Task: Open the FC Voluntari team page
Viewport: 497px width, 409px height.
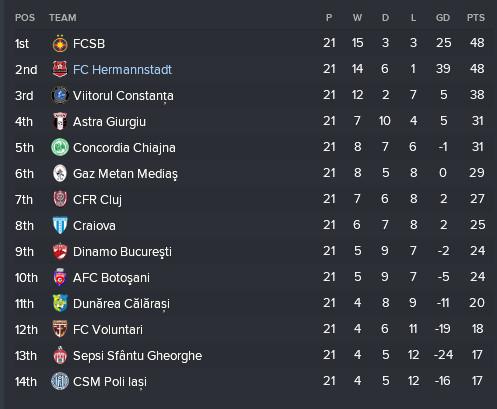Action: click(108, 330)
